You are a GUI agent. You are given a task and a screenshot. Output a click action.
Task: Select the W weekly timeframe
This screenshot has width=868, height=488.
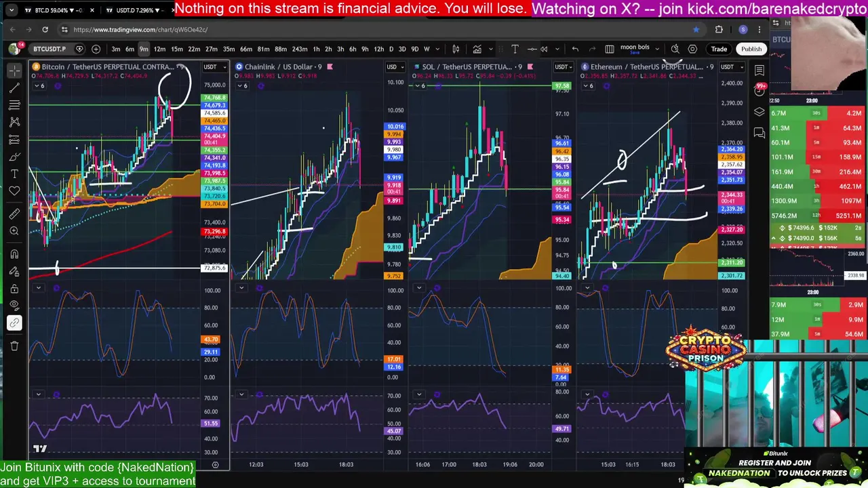427,49
